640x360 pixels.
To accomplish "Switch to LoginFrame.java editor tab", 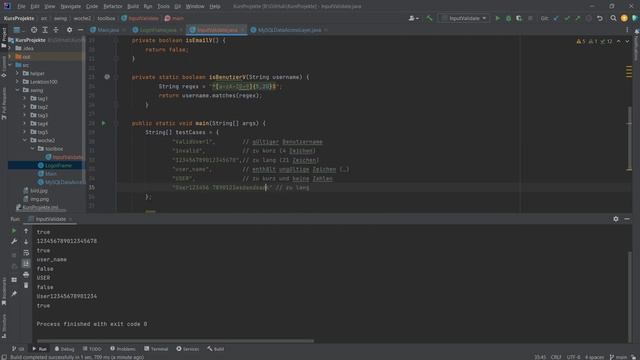I will 158,30.
